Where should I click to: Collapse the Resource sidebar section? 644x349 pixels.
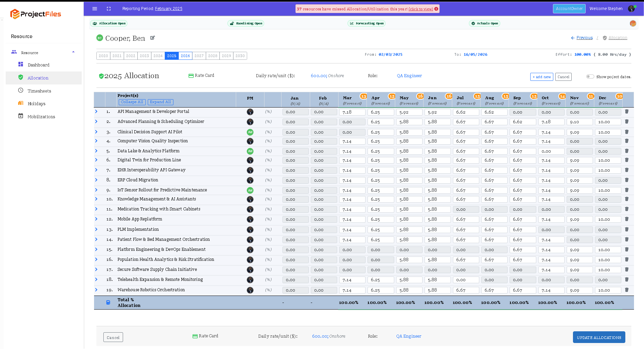(73, 52)
